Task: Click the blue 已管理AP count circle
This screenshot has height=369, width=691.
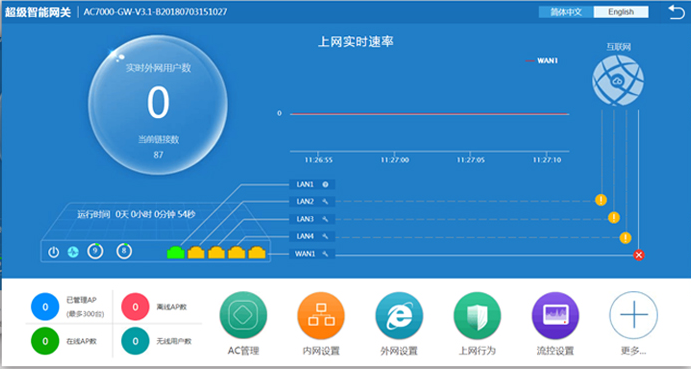Action: click(x=45, y=307)
